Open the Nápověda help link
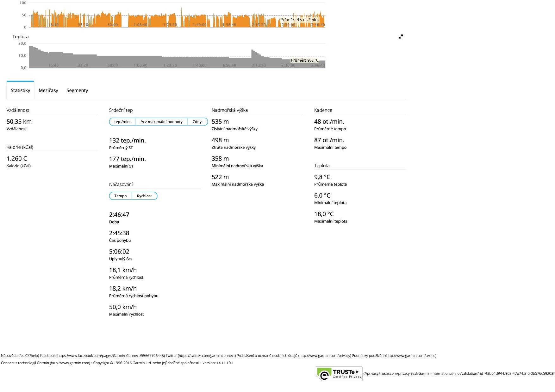Image resolution: width=555 pixels, height=392 pixels. 20,356
